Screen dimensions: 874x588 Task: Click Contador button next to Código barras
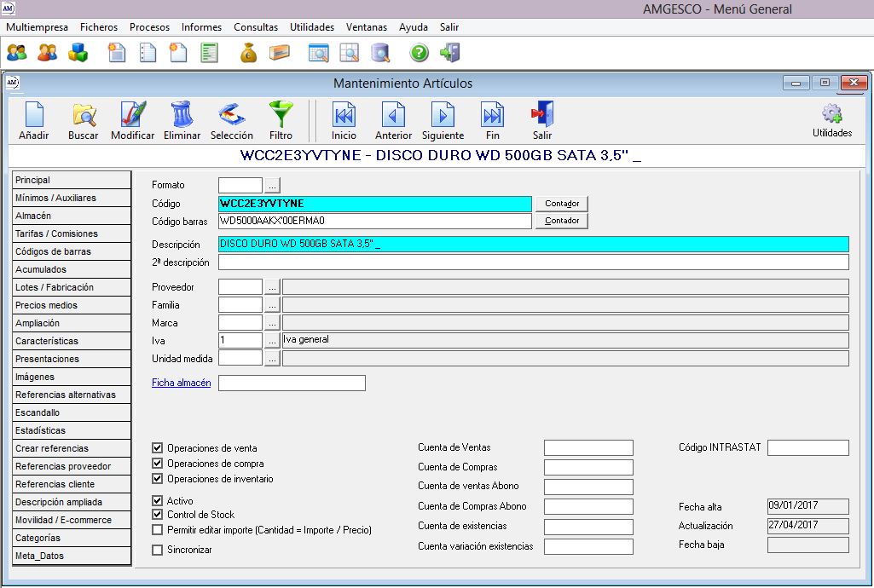(x=562, y=221)
